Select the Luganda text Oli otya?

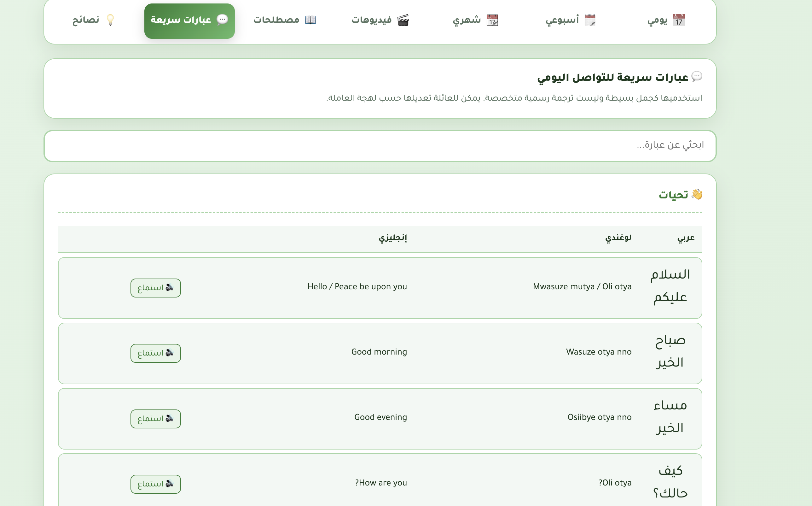click(615, 483)
